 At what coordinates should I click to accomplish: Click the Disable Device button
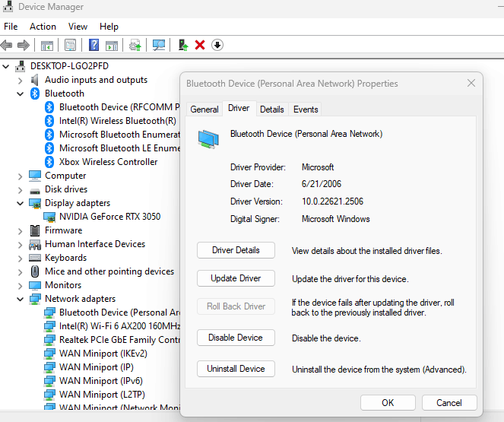pyautogui.click(x=236, y=338)
